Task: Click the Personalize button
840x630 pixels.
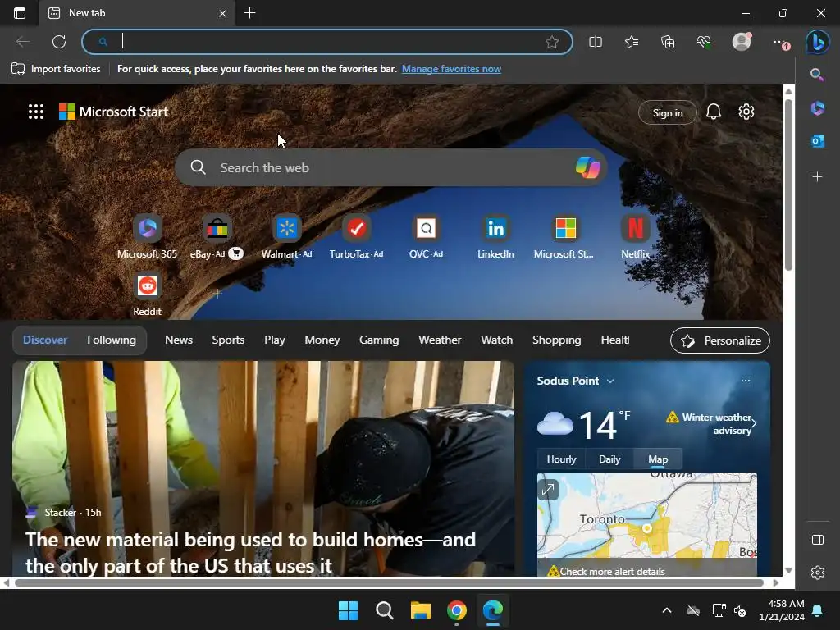Action: click(x=720, y=340)
